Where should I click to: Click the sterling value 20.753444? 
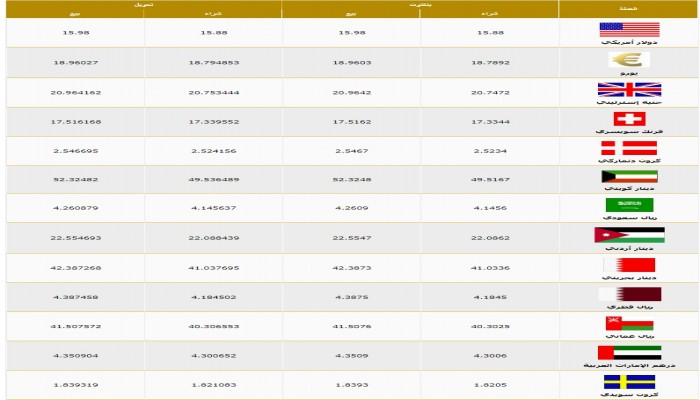point(214,93)
